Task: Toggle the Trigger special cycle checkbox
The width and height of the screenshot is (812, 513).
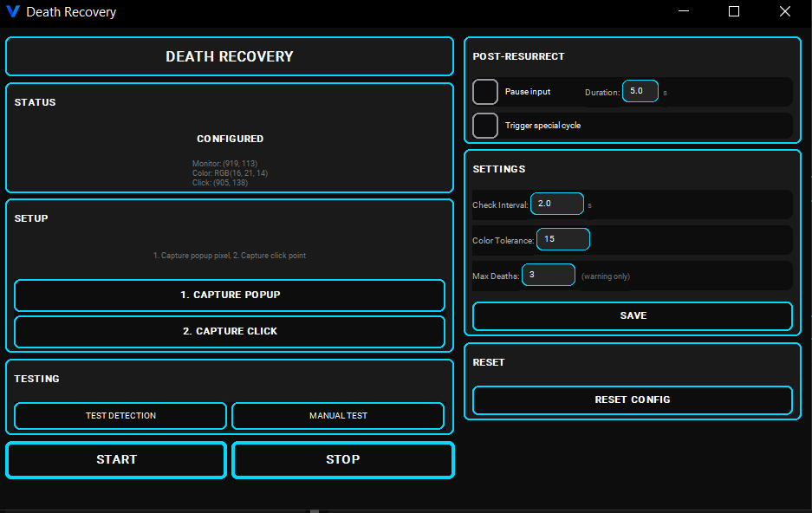Action: (x=485, y=126)
